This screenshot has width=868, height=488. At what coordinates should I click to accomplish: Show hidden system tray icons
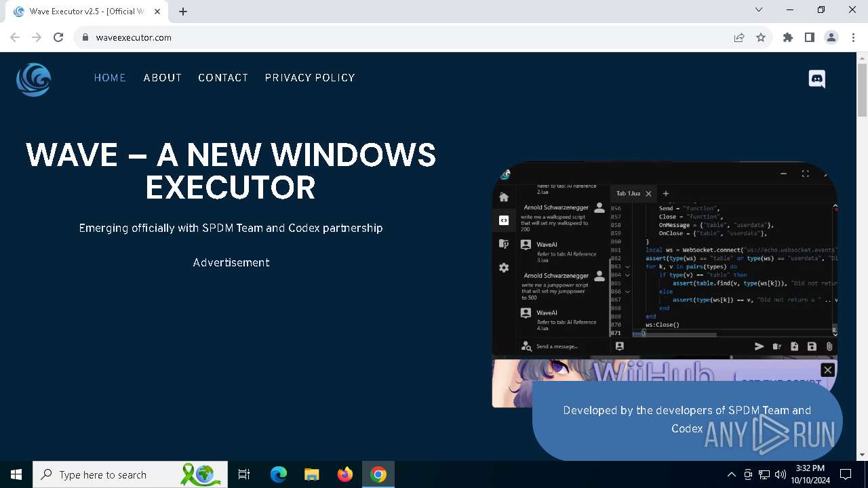731,474
